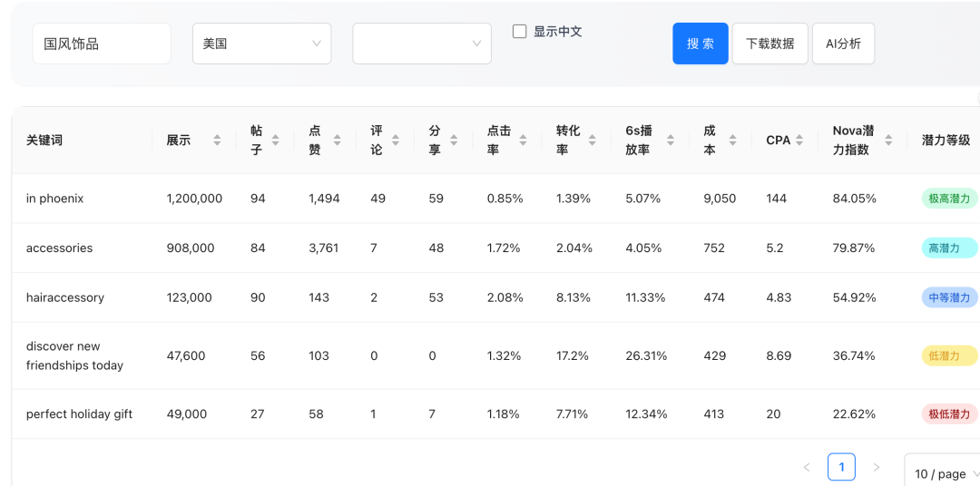The image size is (980, 486).
Task: Sort by 转化率 column arrows
Action: click(593, 141)
